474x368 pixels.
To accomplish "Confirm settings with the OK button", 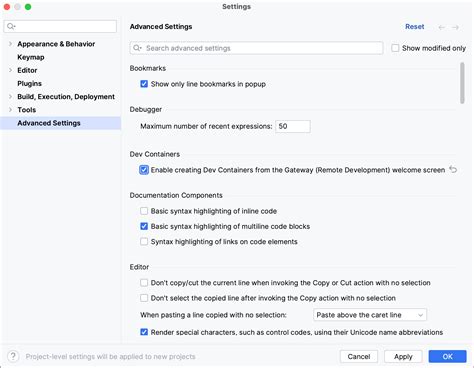I will tap(447, 356).
